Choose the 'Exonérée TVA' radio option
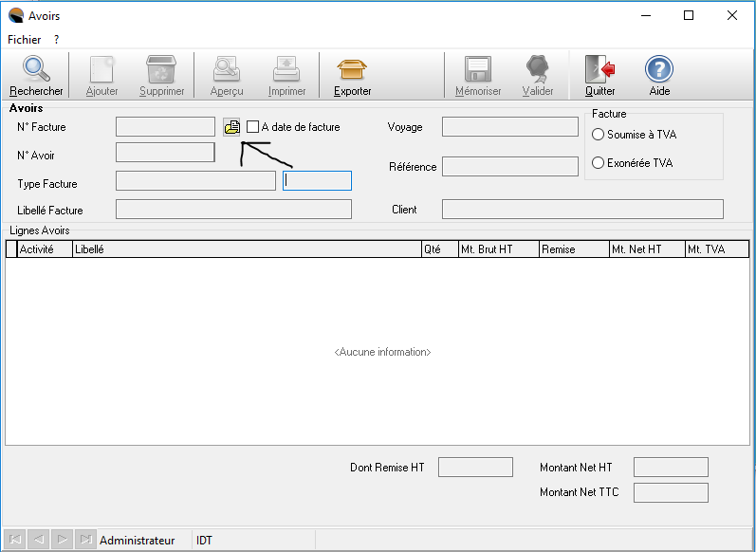This screenshot has width=756, height=552. [x=598, y=163]
